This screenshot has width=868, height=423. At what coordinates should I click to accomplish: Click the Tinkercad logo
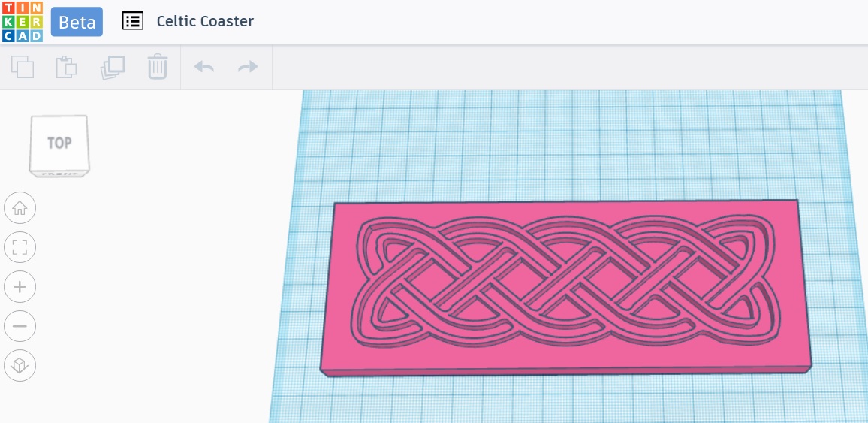(x=22, y=22)
